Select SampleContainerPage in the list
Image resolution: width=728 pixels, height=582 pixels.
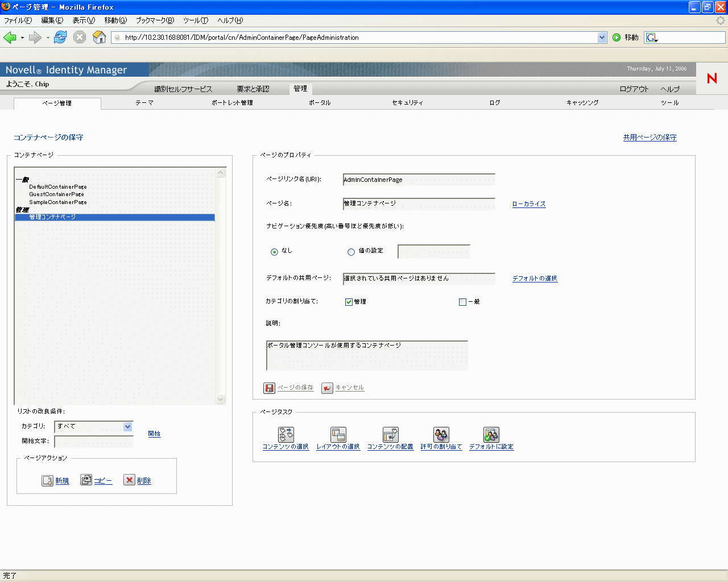point(58,202)
